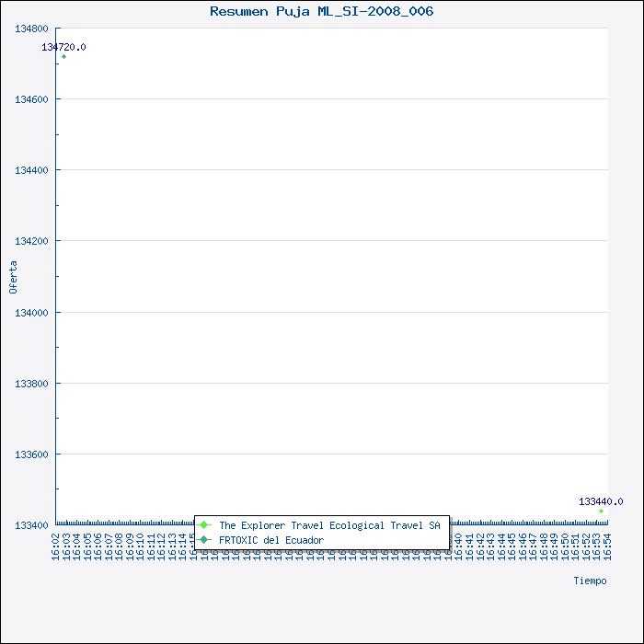The width and height of the screenshot is (644, 644).
Task: Click the chart title Resumen Puja ML_SI-2008_006
Action: click(x=321, y=12)
